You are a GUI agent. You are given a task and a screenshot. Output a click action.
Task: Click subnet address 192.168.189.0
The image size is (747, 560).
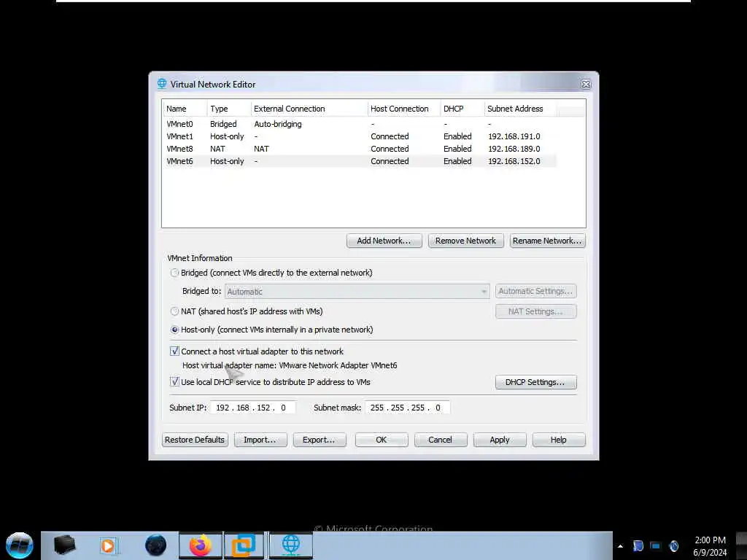coord(514,149)
